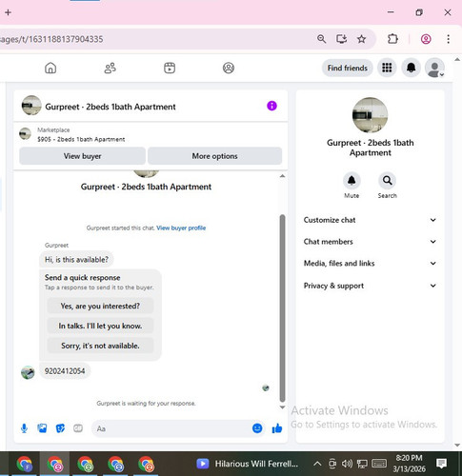The width and height of the screenshot is (462, 476).
Task: Click the taskbar volume speaker icon
Action: pos(347,464)
